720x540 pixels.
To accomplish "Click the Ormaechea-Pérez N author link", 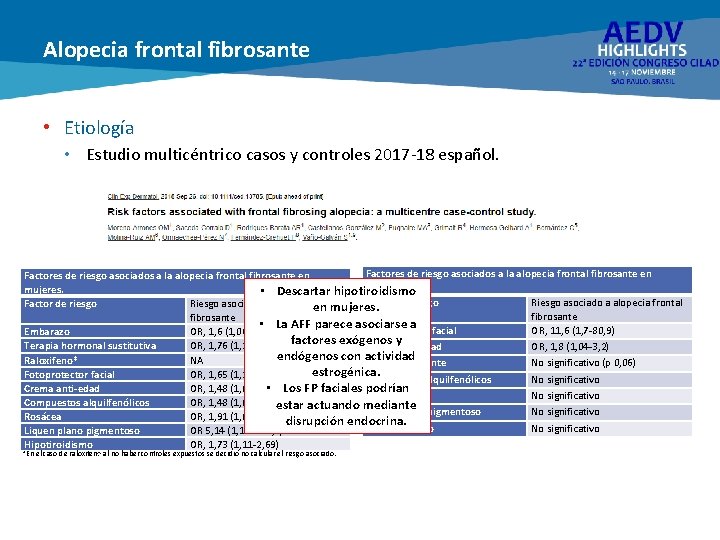I will (194, 237).
